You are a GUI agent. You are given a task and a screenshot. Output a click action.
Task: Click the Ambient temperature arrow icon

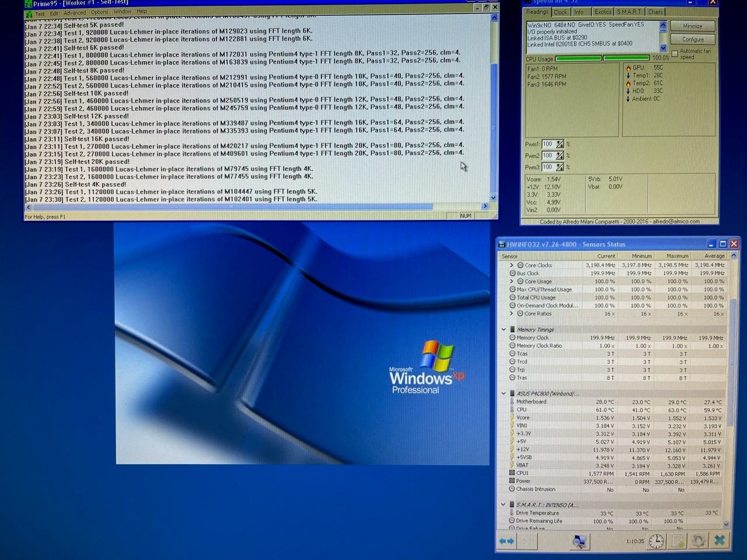(x=628, y=99)
